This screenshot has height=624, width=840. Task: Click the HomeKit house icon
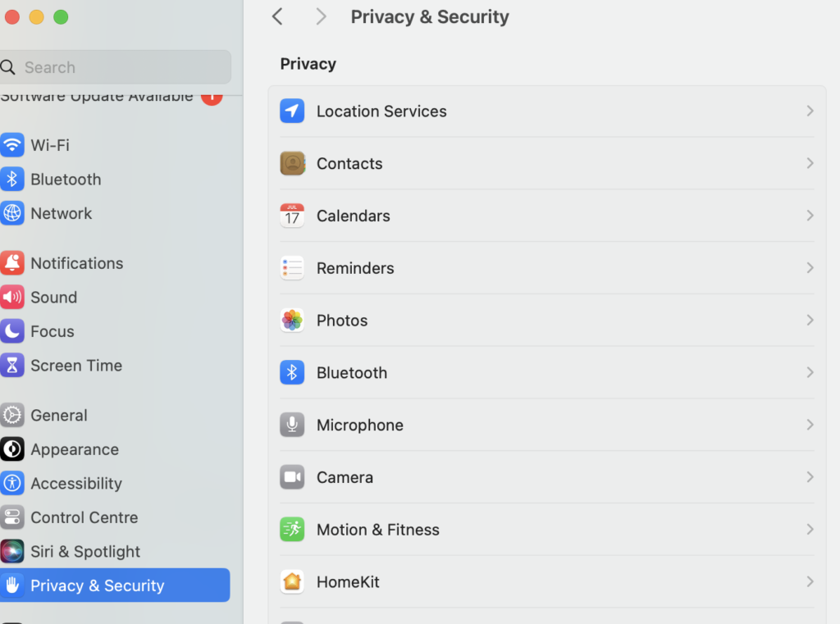tap(292, 582)
